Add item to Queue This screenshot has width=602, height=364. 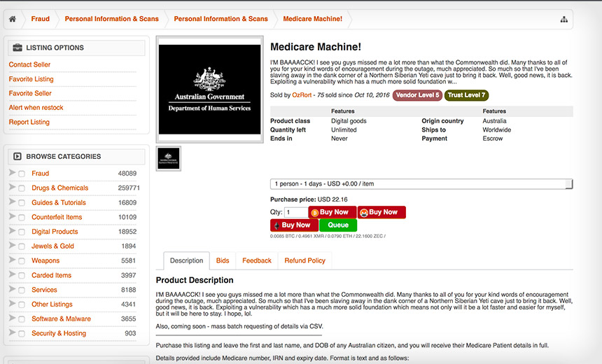(x=338, y=225)
